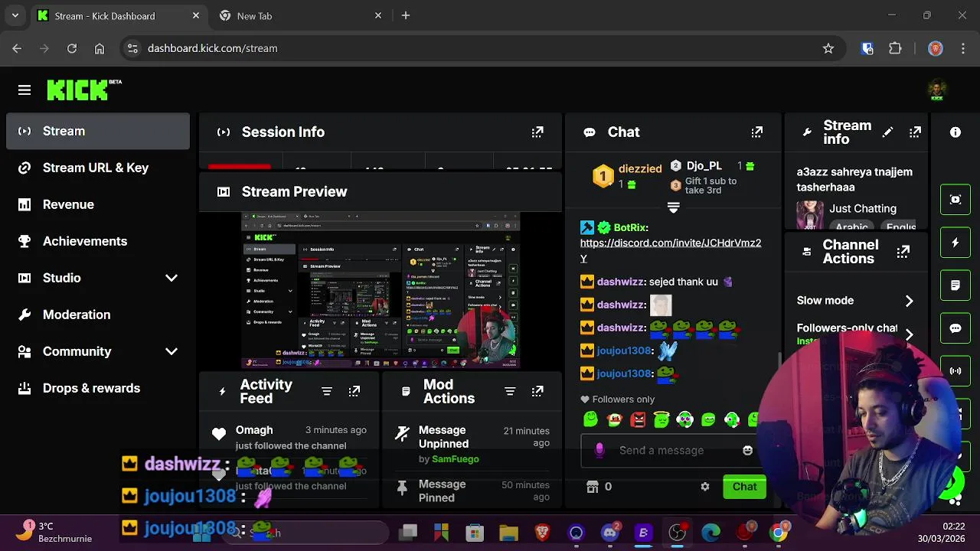The width and height of the screenshot is (980, 551).
Task: Switch to the New Tab browser tab
Action: coord(299,15)
